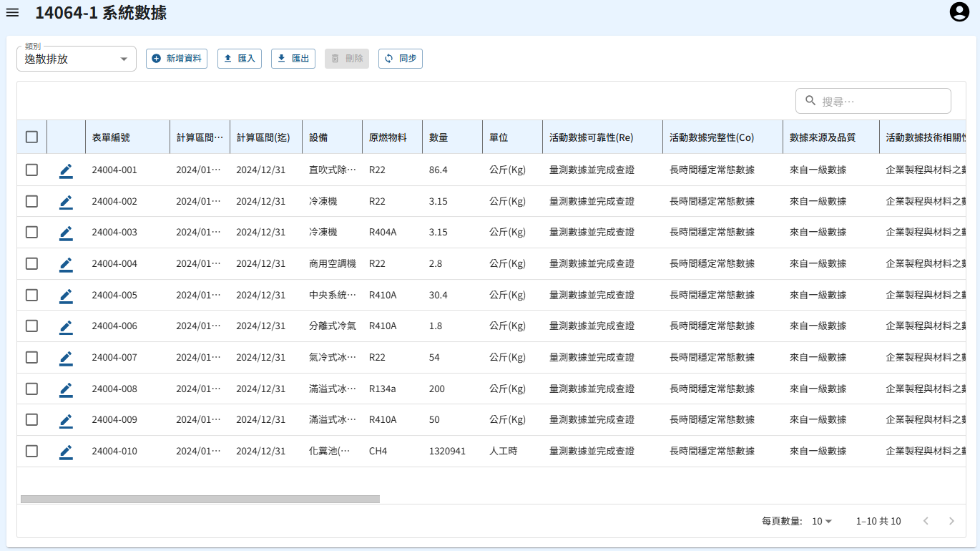Screen dimensions: 980x551
Task: Click quantity value 86.4
Action: point(438,170)
